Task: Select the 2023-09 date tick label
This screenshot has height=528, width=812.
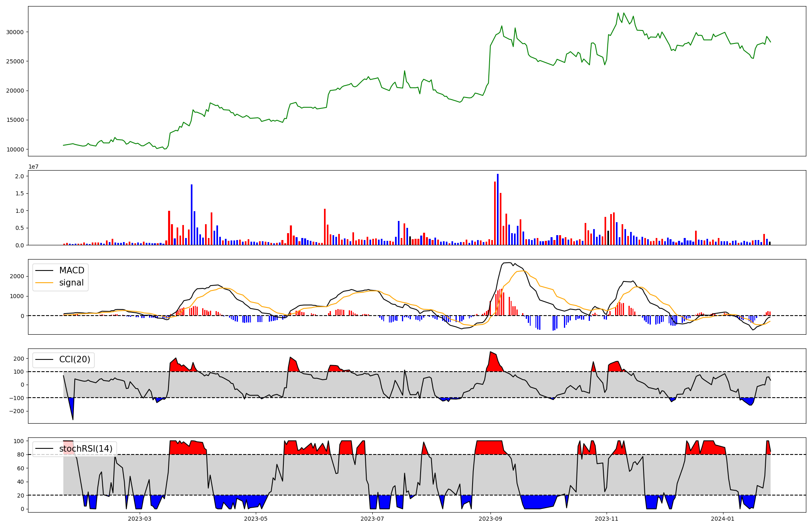Action: pyautogui.click(x=490, y=519)
